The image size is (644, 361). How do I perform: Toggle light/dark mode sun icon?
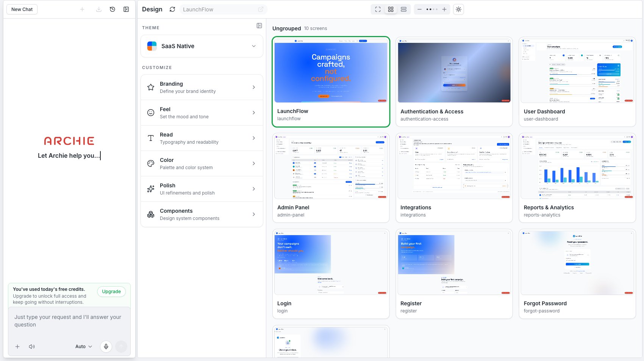(458, 9)
